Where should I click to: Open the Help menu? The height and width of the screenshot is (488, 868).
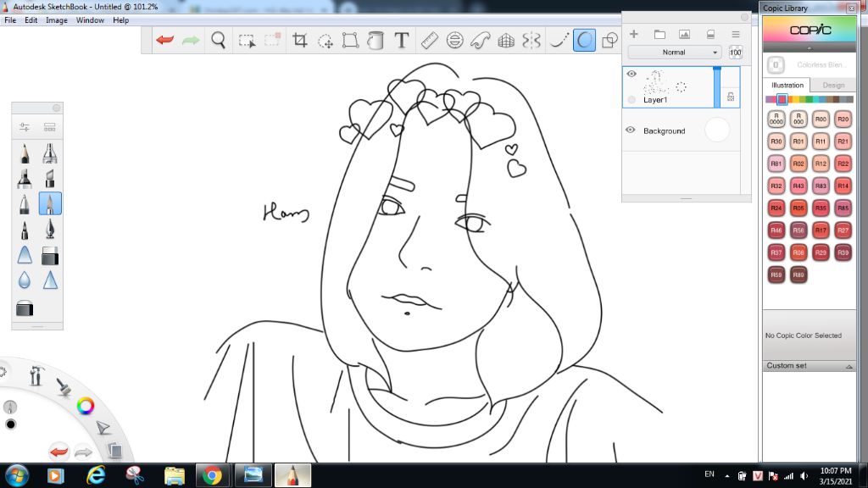pos(120,20)
